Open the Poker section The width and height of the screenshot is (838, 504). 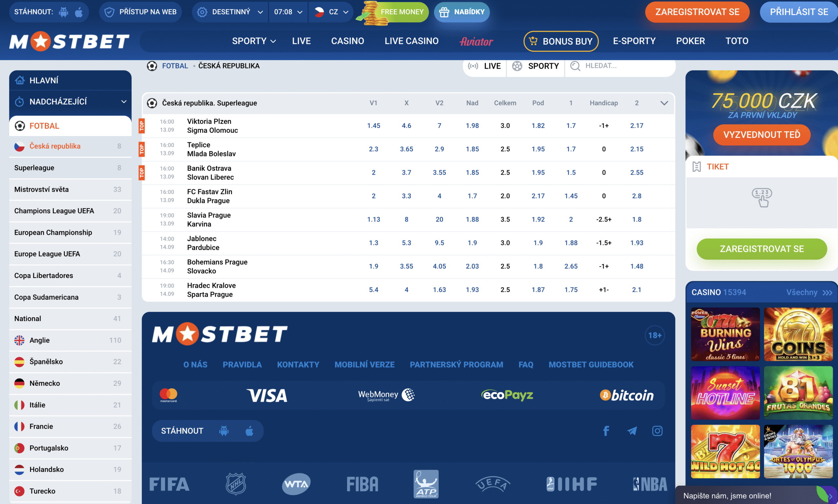point(690,41)
